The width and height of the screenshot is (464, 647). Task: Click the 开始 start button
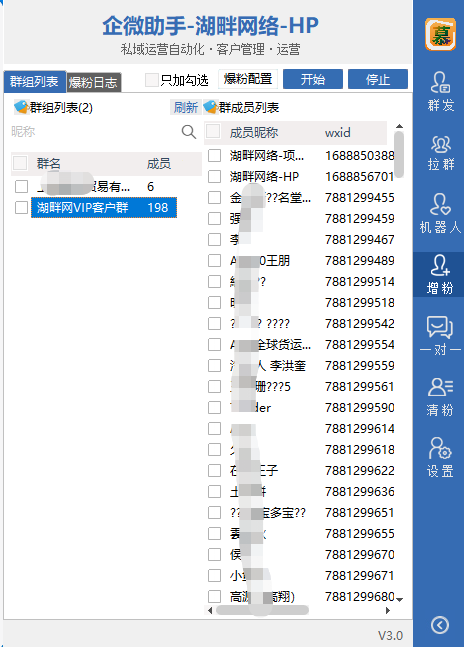313,79
